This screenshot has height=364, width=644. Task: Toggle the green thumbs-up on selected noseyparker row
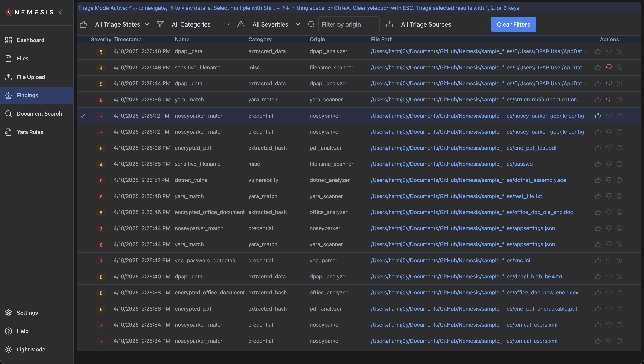point(598,116)
